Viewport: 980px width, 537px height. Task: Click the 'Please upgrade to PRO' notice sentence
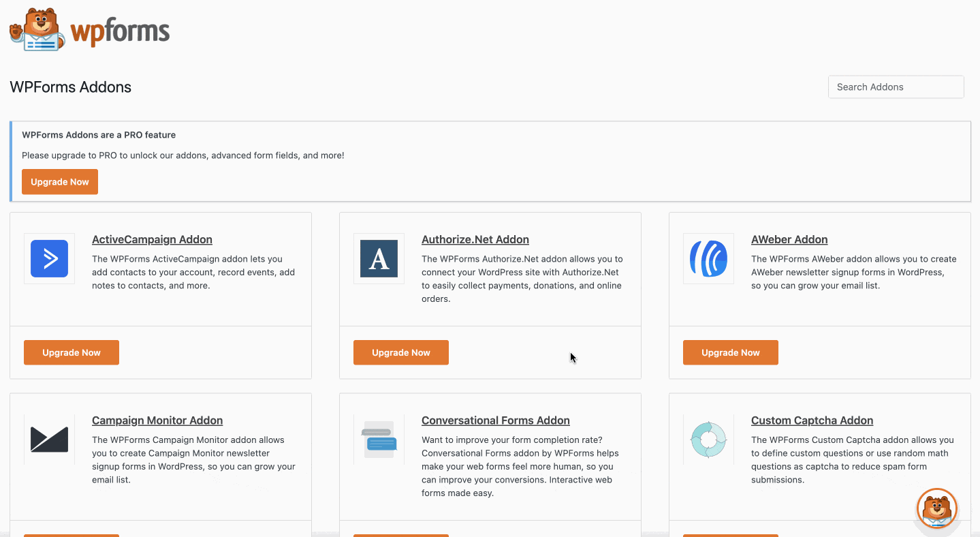pos(183,155)
